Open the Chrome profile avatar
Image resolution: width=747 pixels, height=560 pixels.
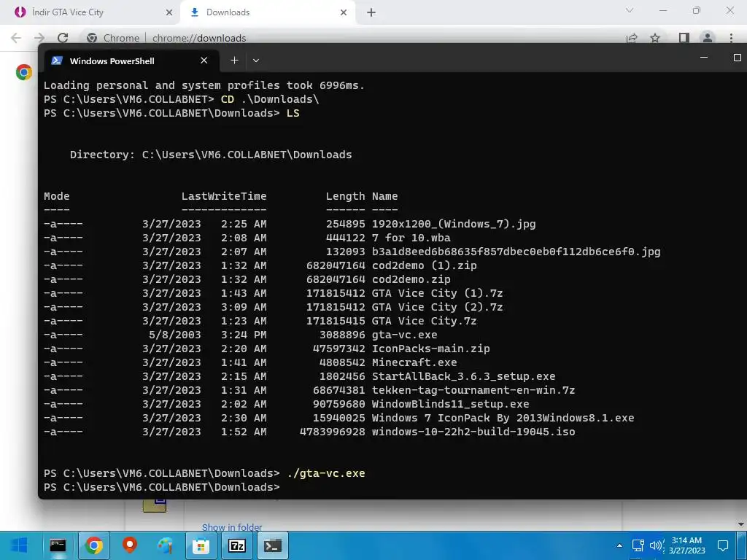tap(708, 38)
